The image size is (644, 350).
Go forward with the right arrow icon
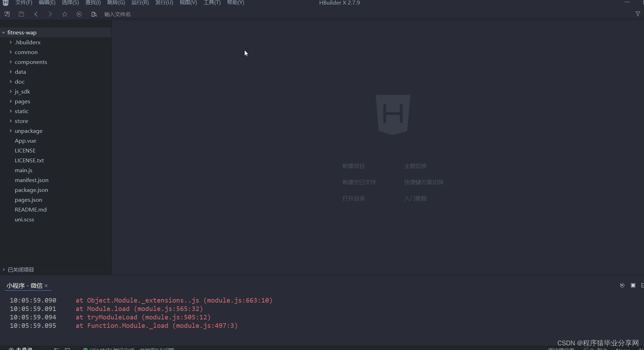(x=50, y=14)
